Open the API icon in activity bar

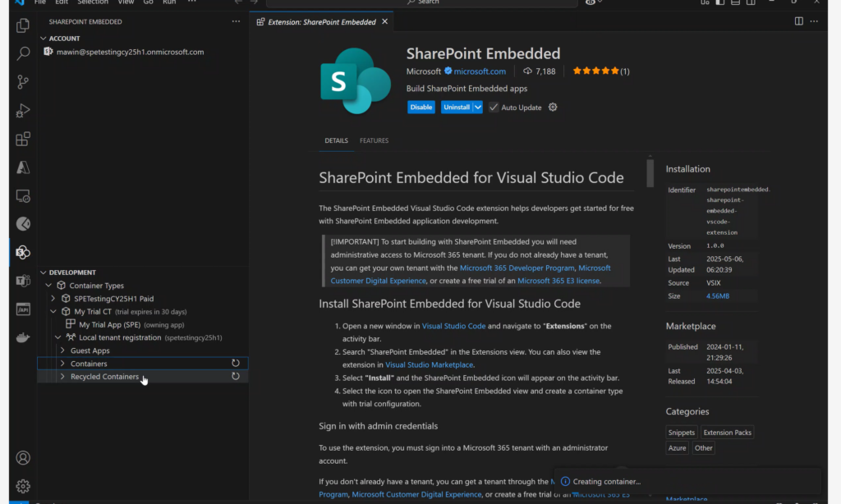[22, 309]
